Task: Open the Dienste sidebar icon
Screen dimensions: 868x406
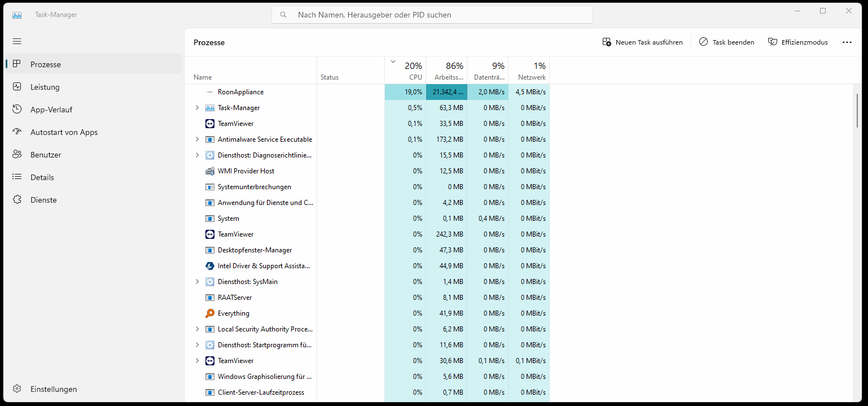Action: [x=16, y=199]
